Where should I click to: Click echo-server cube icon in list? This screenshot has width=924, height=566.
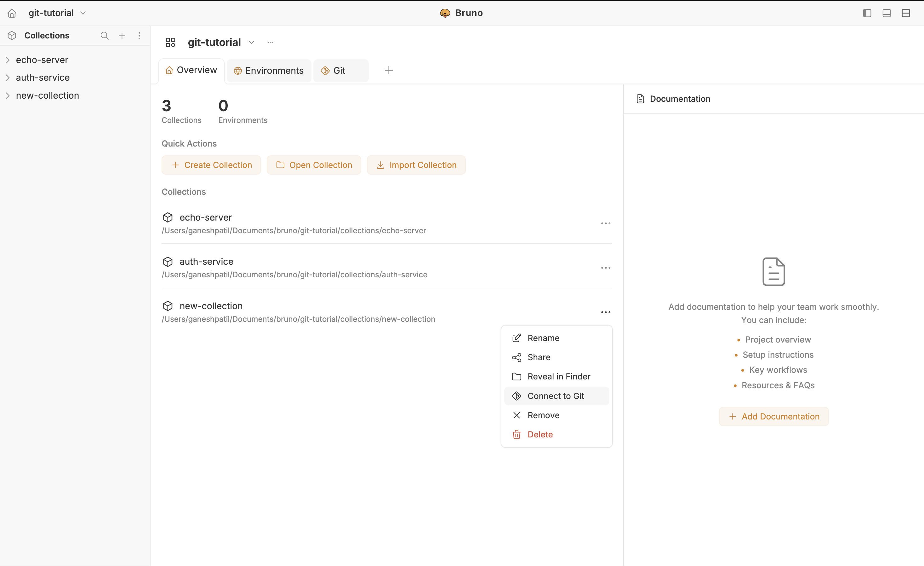(168, 218)
